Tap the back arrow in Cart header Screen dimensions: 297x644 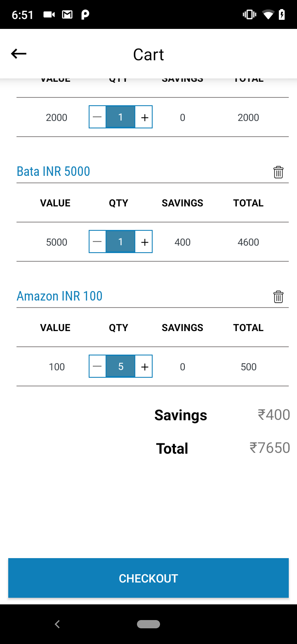19,54
